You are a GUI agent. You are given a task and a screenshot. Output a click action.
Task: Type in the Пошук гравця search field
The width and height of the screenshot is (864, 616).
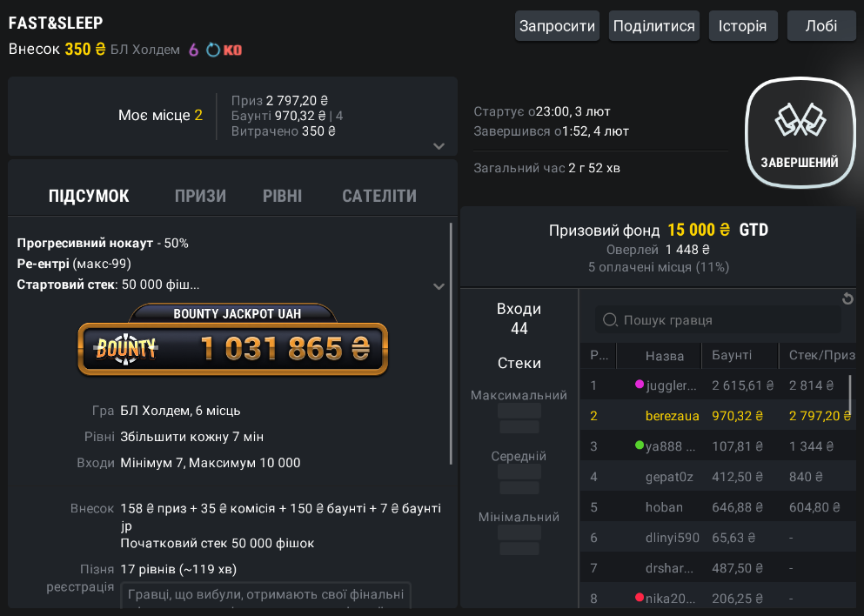point(727,320)
